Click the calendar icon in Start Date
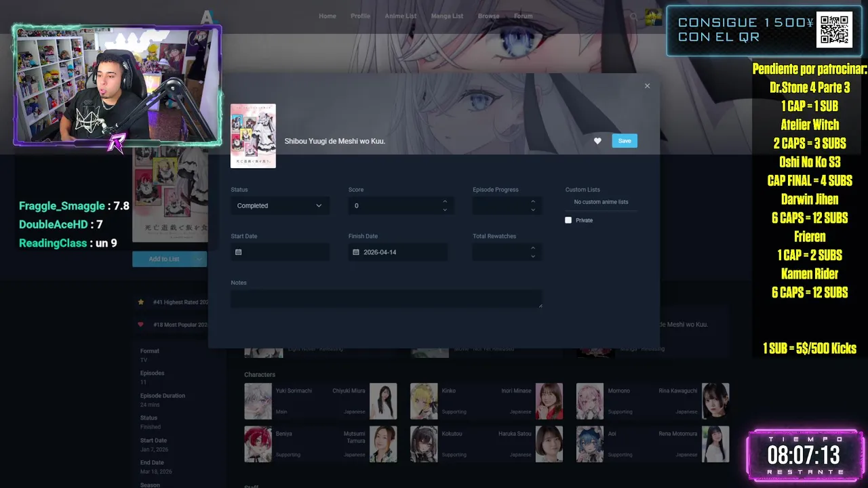Image resolution: width=868 pixels, height=488 pixels. (238, 252)
